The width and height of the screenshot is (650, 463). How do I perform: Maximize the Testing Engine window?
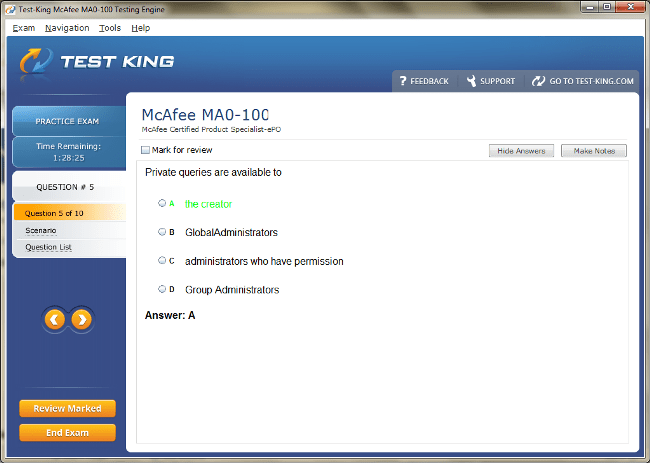607,7
